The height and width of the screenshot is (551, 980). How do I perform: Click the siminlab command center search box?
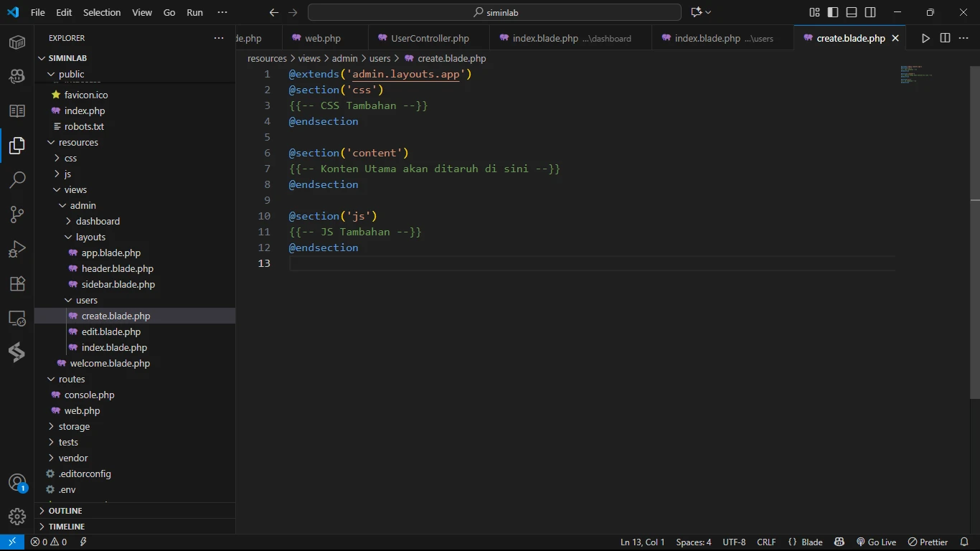(494, 12)
